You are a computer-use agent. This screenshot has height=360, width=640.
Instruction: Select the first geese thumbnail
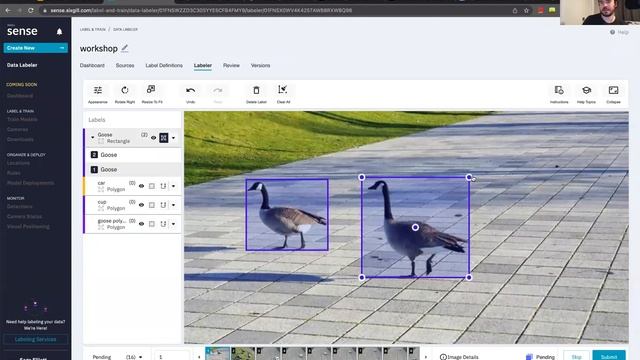(218, 353)
